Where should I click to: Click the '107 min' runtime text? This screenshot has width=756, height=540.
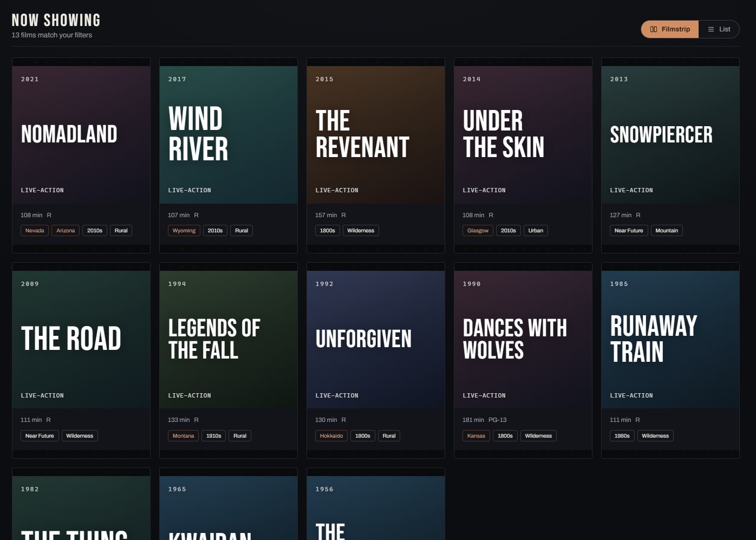click(179, 215)
